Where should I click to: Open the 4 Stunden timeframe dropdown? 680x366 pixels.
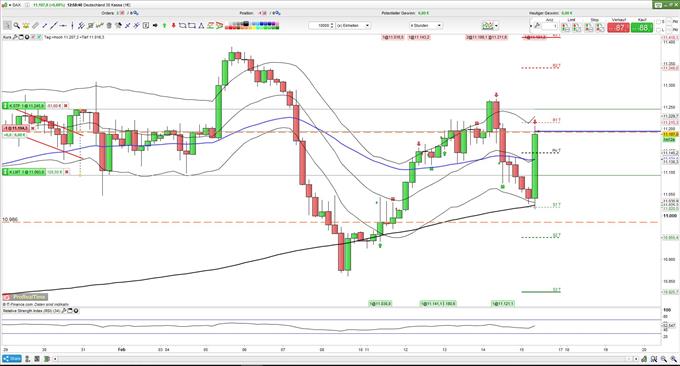pyautogui.click(x=426, y=26)
